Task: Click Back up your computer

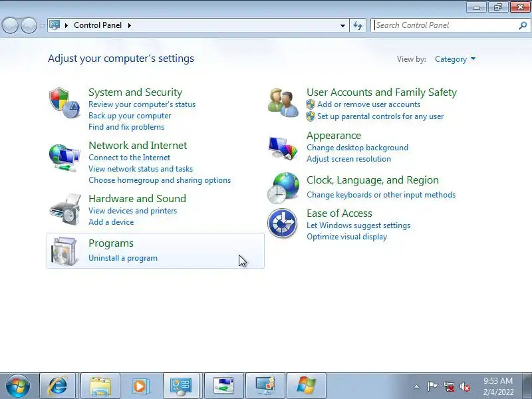Action: pos(130,116)
